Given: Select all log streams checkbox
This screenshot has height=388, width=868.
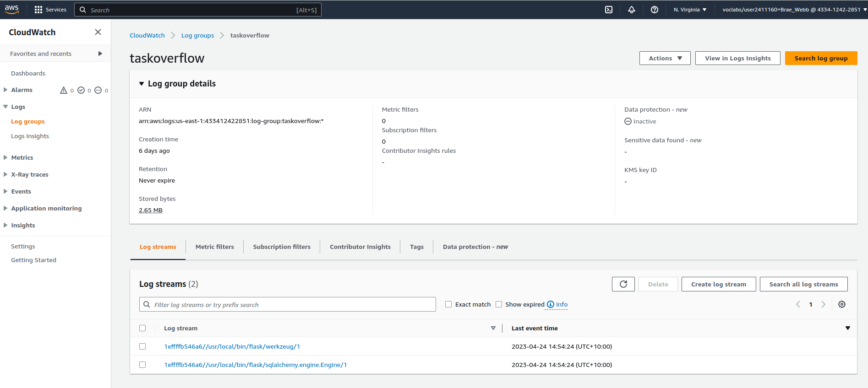Looking at the screenshot, I should click(142, 328).
